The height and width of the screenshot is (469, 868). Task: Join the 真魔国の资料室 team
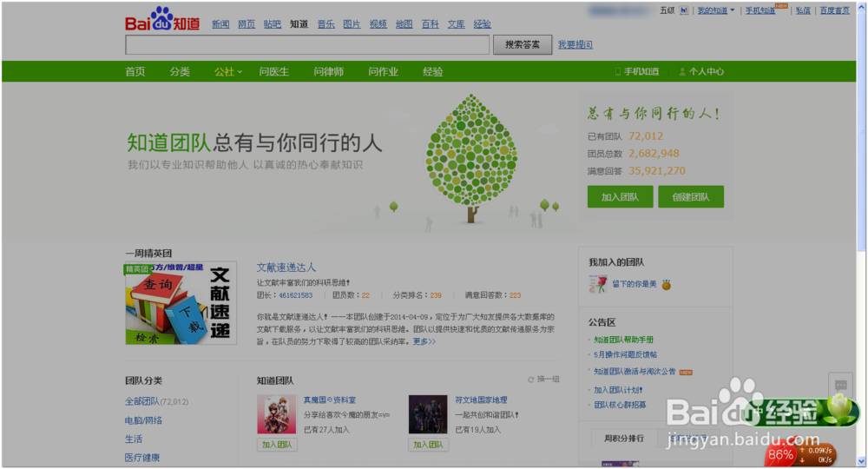click(x=277, y=445)
